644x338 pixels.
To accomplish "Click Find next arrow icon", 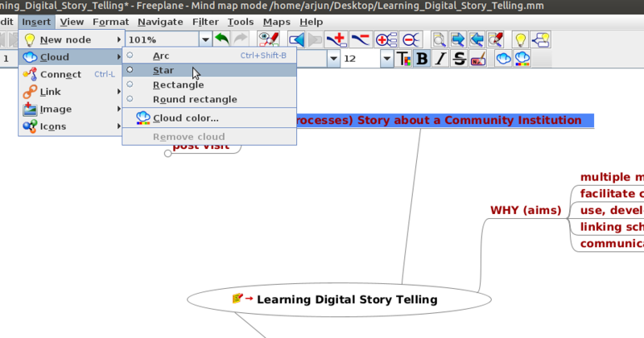I will [x=457, y=40].
